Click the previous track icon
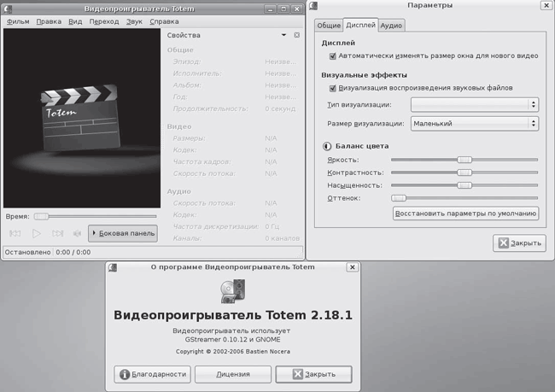The height and width of the screenshot is (392, 555). 15,233
